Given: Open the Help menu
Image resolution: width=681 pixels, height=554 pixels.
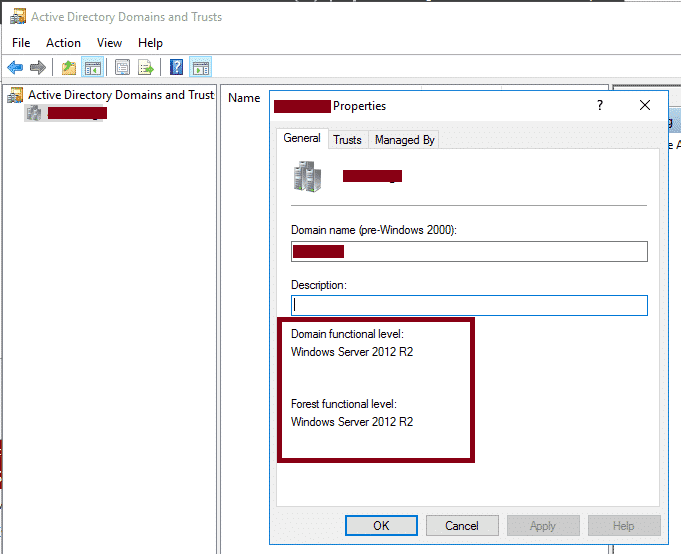Looking at the screenshot, I should pyautogui.click(x=150, y=43).
